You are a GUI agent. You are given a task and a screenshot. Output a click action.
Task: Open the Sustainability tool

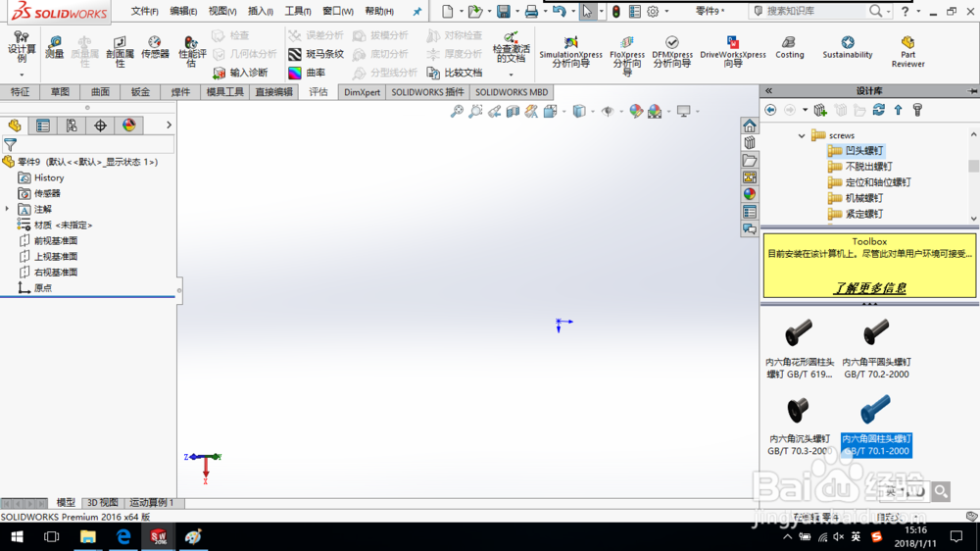848,47
